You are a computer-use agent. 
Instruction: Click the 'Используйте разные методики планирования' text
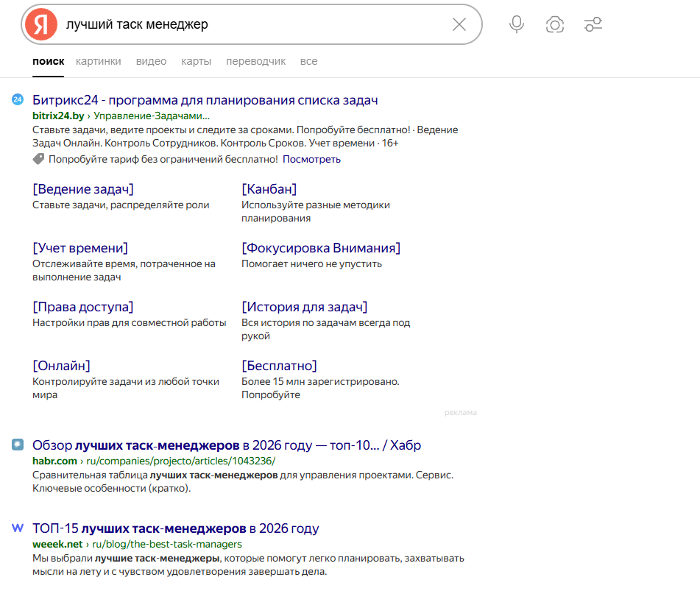click(x=316, y=211)
